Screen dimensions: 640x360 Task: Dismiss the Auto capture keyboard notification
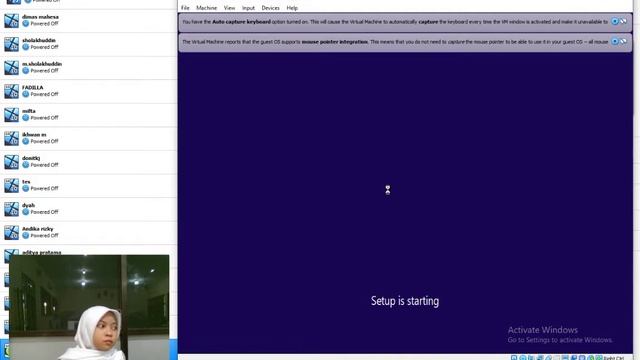(615, 21)
